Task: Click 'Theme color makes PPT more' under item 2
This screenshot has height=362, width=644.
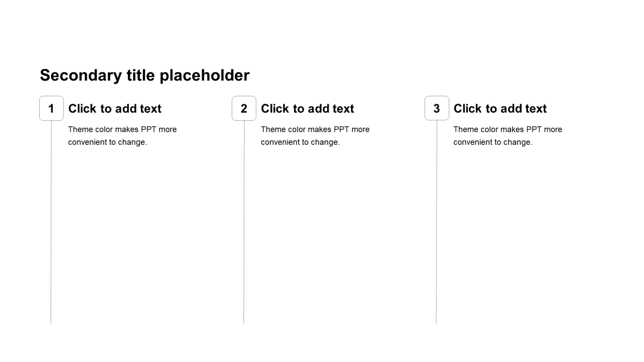Action: (315, 129)
